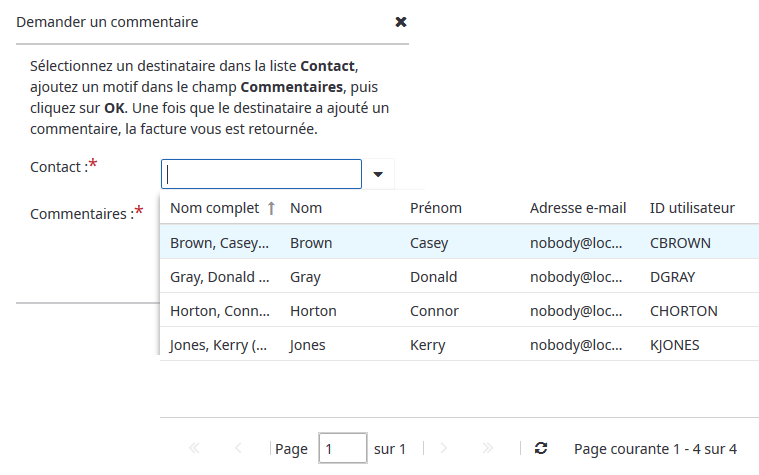The height and width of the screenshot is (475, 759).
Task: Close the Demander un commentaire dialog
Action: coord(401,22)
